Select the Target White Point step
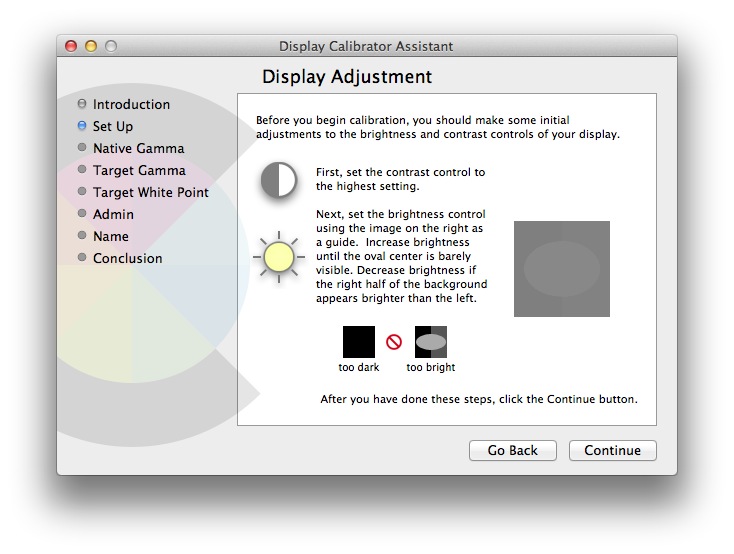The height and width of the screenshot is (554, 734). click(x=151, y=192)
